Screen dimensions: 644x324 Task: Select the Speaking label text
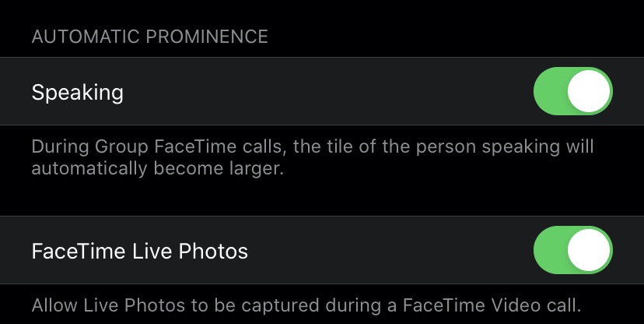coord(77,93)
